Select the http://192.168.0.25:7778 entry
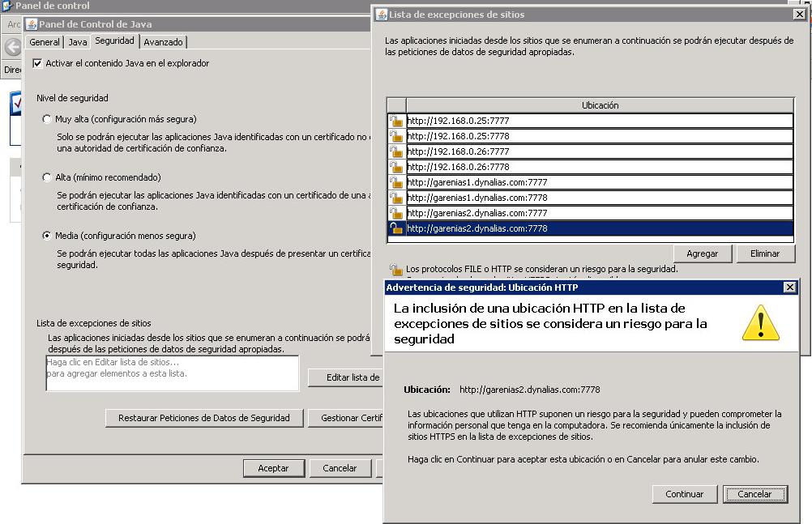This screenshot has width=812, height=524. (600, 136)
